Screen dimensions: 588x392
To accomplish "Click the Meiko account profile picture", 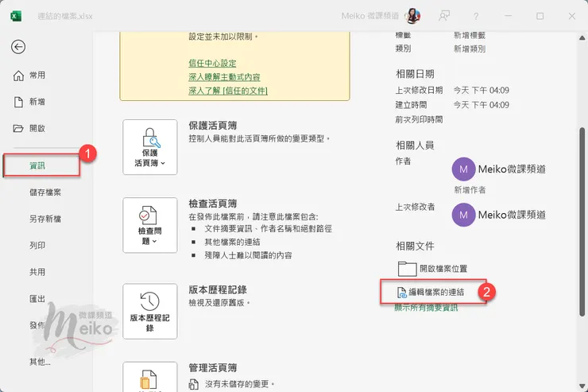I will click(412, 16).
